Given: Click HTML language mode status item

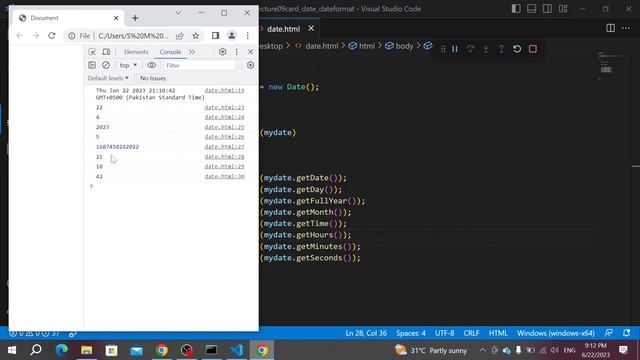Looking at the screenshot, I should (x=498, y=333).
